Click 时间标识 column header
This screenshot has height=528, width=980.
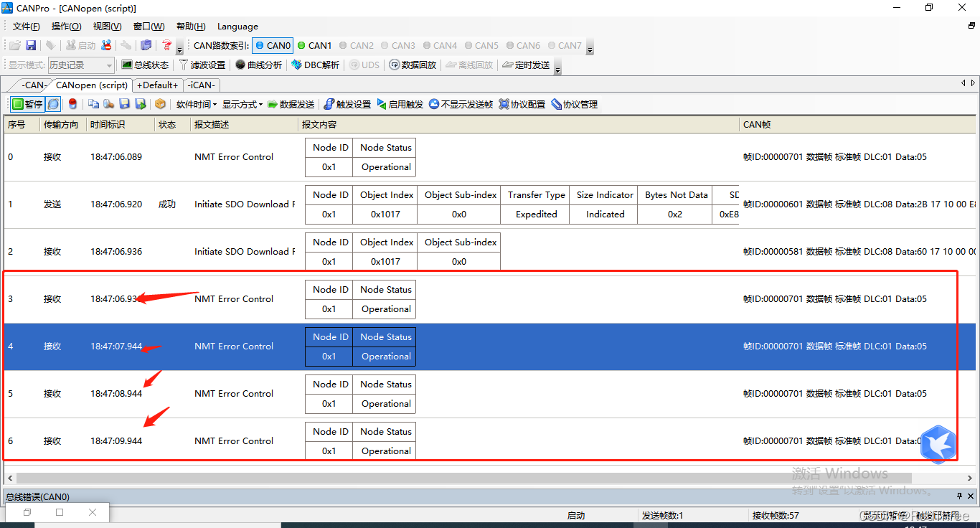click(121, 124)
